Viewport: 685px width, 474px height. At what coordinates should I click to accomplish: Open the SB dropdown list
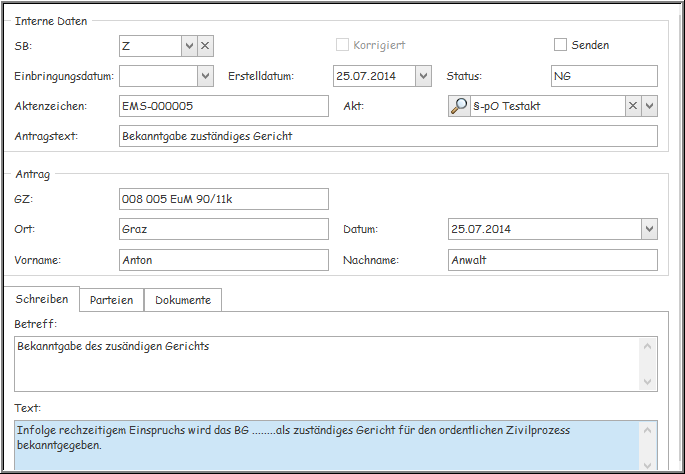(x=189, y=46)
